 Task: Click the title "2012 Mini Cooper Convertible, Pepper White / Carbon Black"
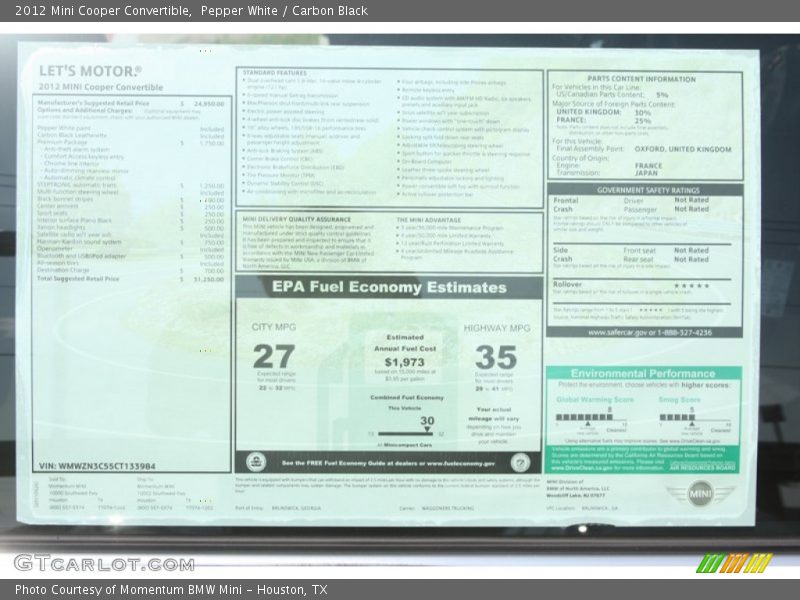click(191, 10)
